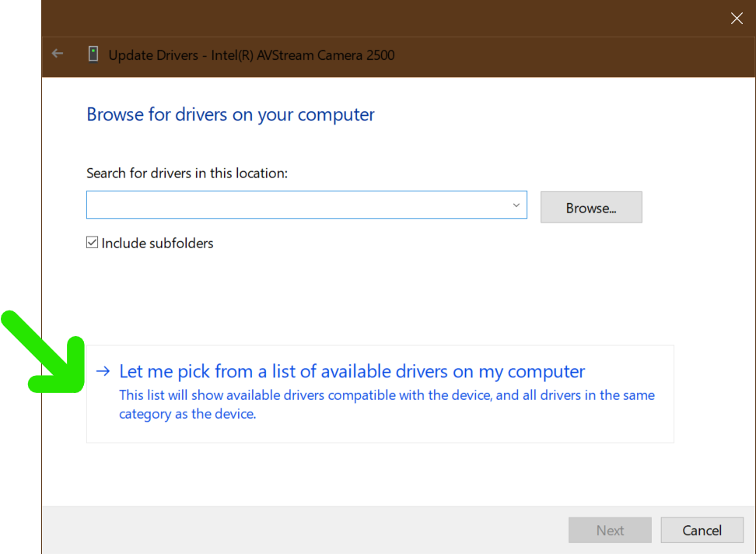Click the Update Drivers - Intel(R) AVStream Camera title
This screenshot has width=756, height=554.
click(x=251, y=55)
